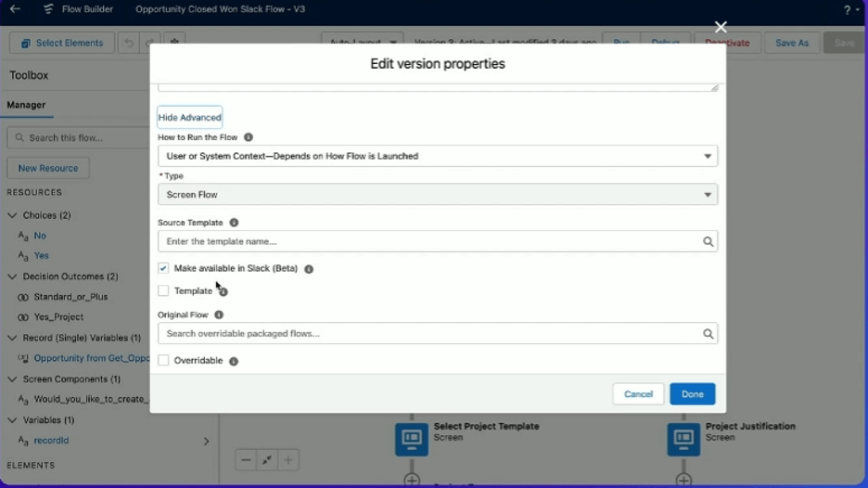
Task: Click Save As button
Action: pyautogui.click(x=792, y=43)
